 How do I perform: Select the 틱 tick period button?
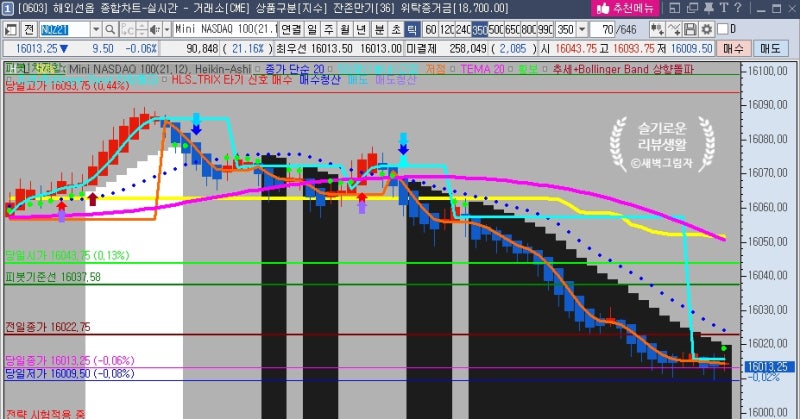412,30
